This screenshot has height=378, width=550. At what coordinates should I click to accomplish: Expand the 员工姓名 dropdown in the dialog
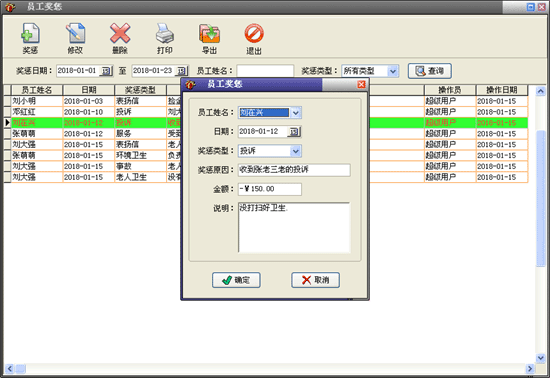point(296,113)
